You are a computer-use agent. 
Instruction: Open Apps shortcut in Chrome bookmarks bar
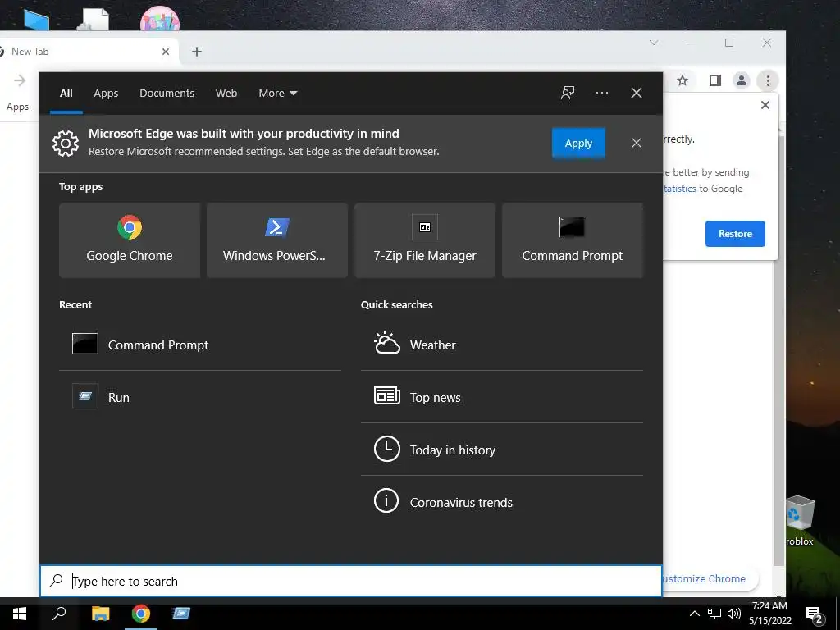click(x=17, y=107)
